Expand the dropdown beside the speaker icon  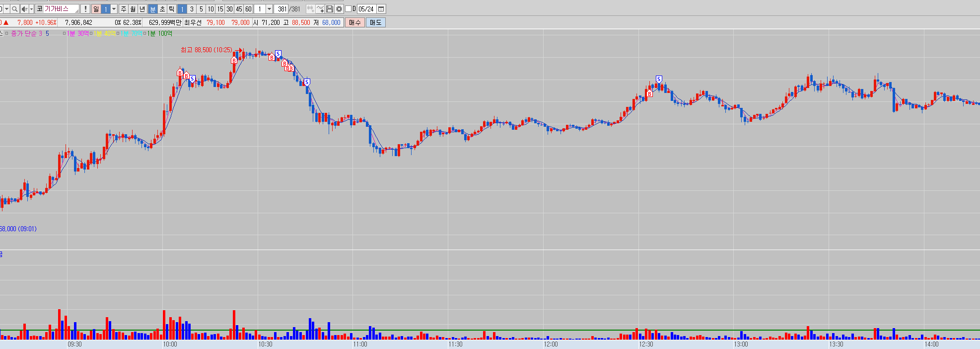click(x=31, y=9)
